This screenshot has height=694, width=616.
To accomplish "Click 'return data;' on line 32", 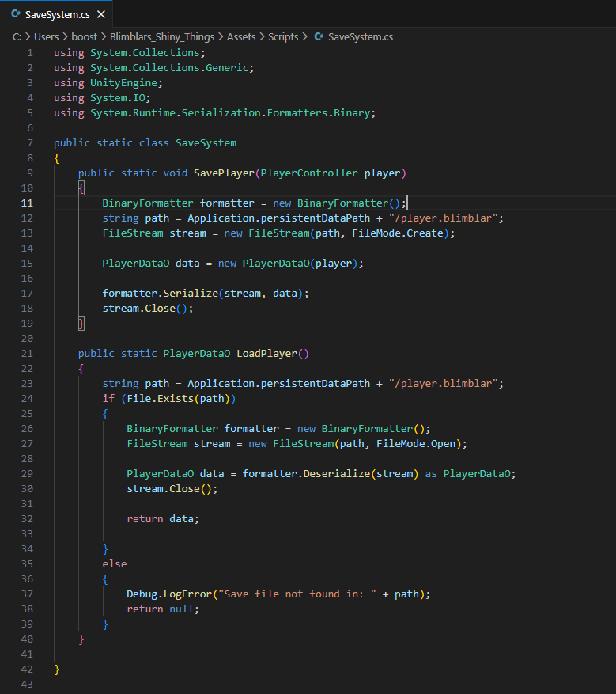I will (x=163, y=519).
